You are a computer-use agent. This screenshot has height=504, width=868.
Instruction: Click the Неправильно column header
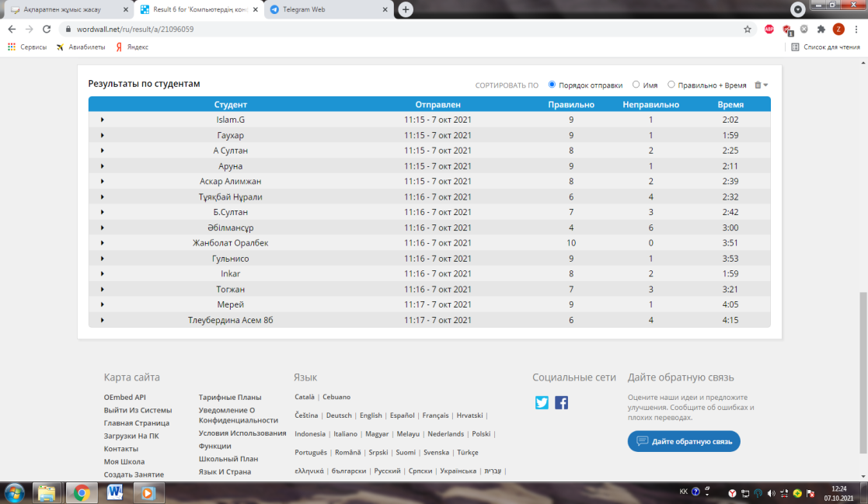[650, 104]
